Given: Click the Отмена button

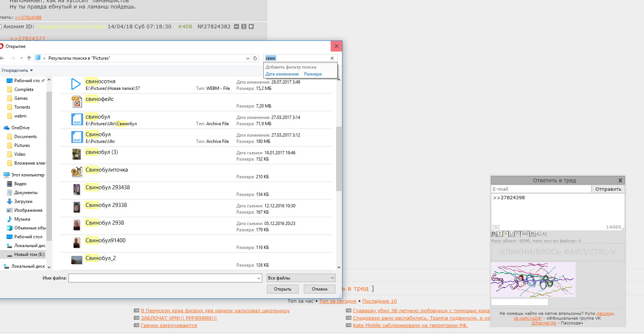Looking at the screenshot, I should (320, 289).
